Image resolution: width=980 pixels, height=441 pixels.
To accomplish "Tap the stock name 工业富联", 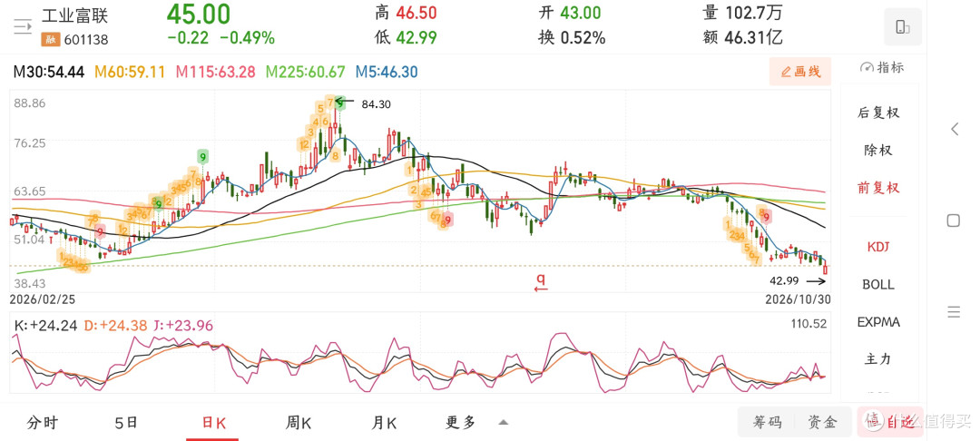I will point(75,15).
